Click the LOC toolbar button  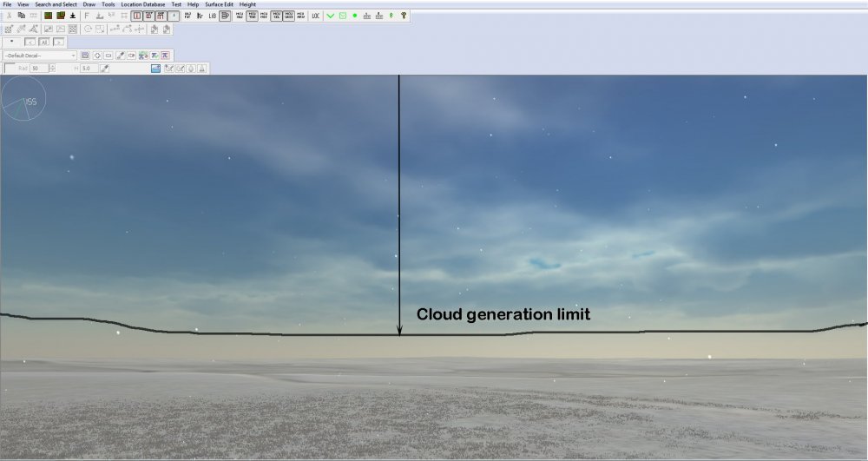pyautogui.click(x=316, y=16)
